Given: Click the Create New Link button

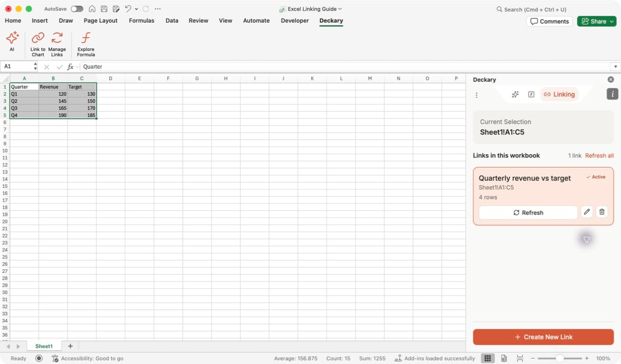Looking at the screenshot, I should click(x=543, y=337).
